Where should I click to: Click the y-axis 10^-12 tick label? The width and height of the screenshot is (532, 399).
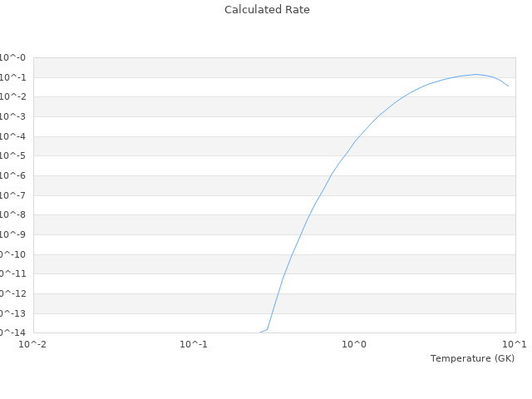[13, 293]
